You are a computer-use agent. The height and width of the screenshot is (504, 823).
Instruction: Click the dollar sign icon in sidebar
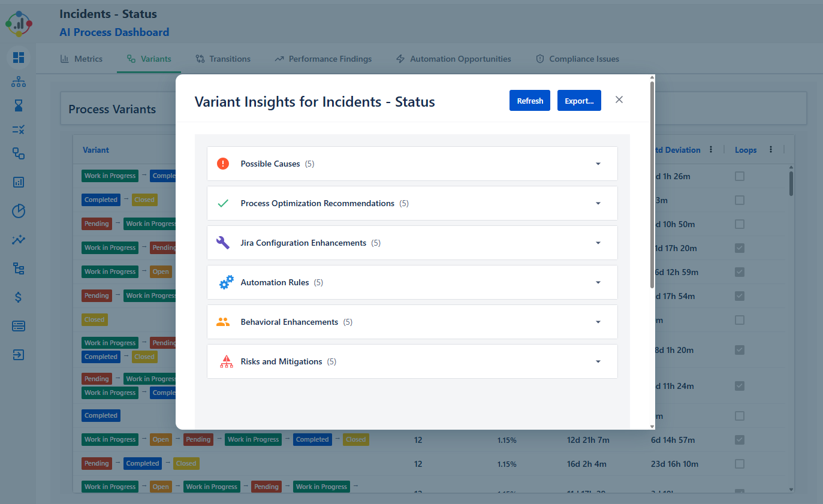click(19, 297)
